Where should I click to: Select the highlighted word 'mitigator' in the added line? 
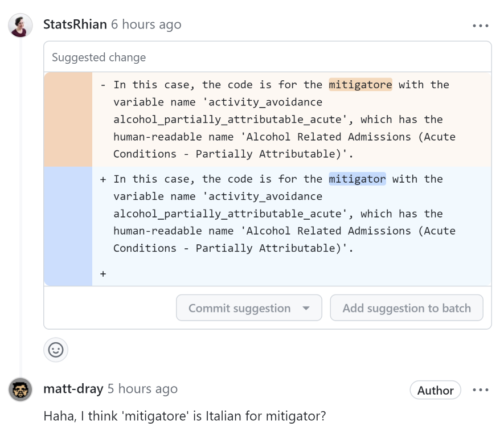357,179
